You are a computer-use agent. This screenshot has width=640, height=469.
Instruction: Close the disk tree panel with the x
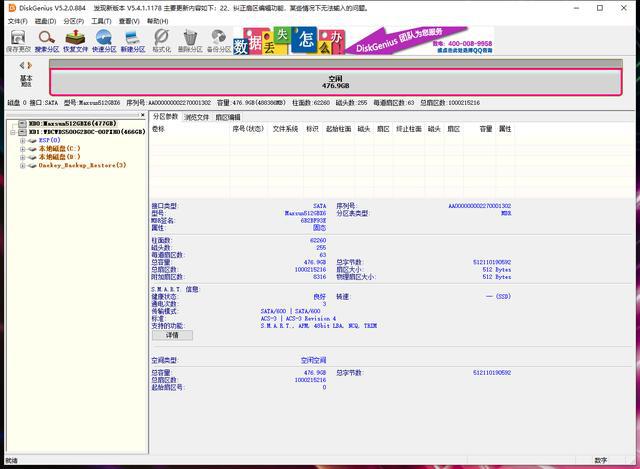[142, 116]
